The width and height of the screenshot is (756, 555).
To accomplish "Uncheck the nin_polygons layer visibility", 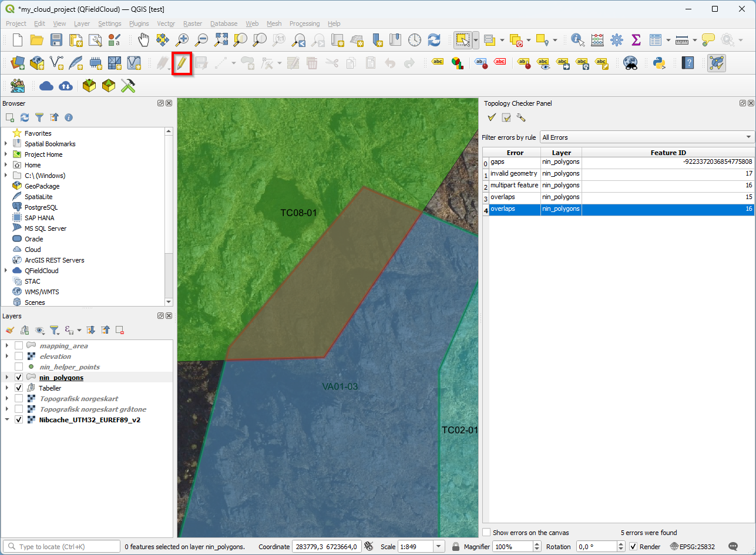I will [19, 378].
